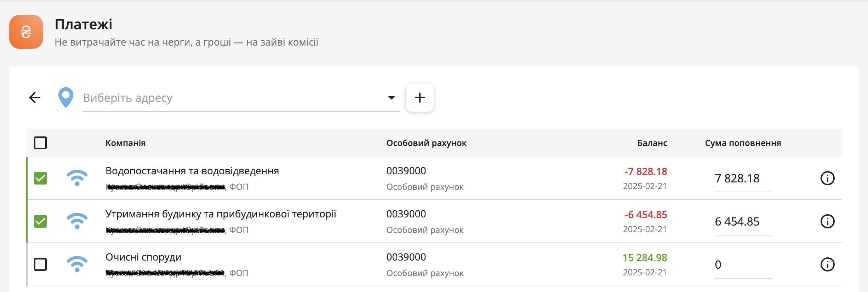This screenshot has height=292, width=868.
Task: Toggle the select-all checkbox in header
Action: (40, 143)
